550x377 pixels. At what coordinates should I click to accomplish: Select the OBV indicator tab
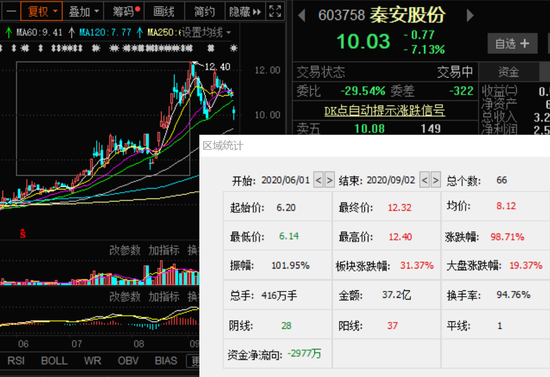click(128, 361)
